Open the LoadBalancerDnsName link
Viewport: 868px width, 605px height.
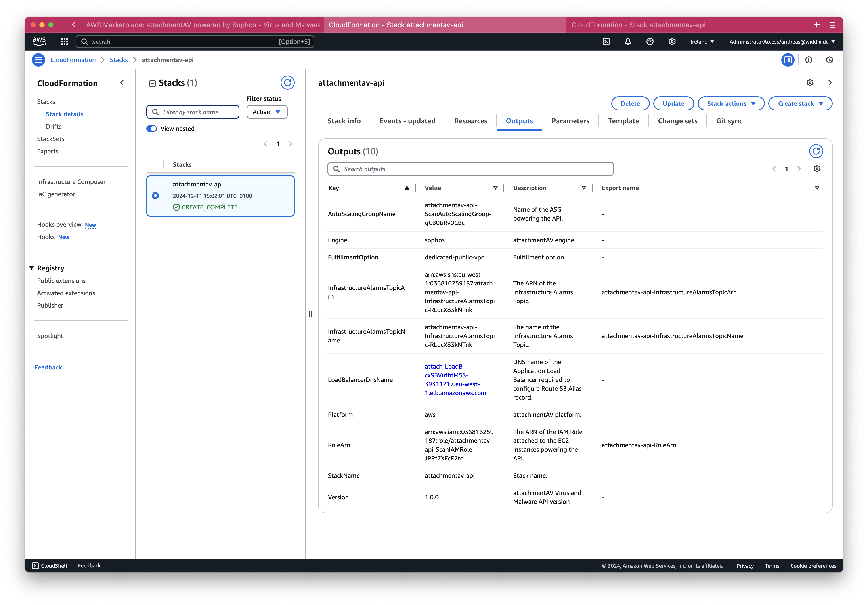point(455,379)
